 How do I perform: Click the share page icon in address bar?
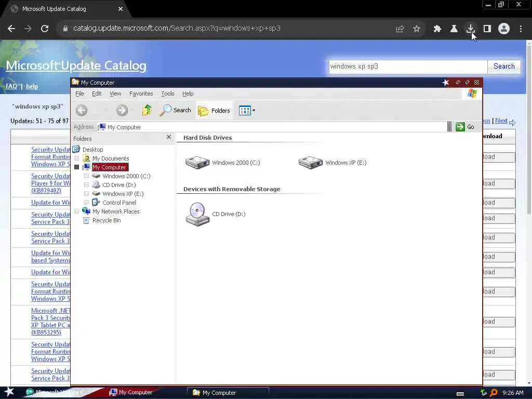(x=400, y=29)
